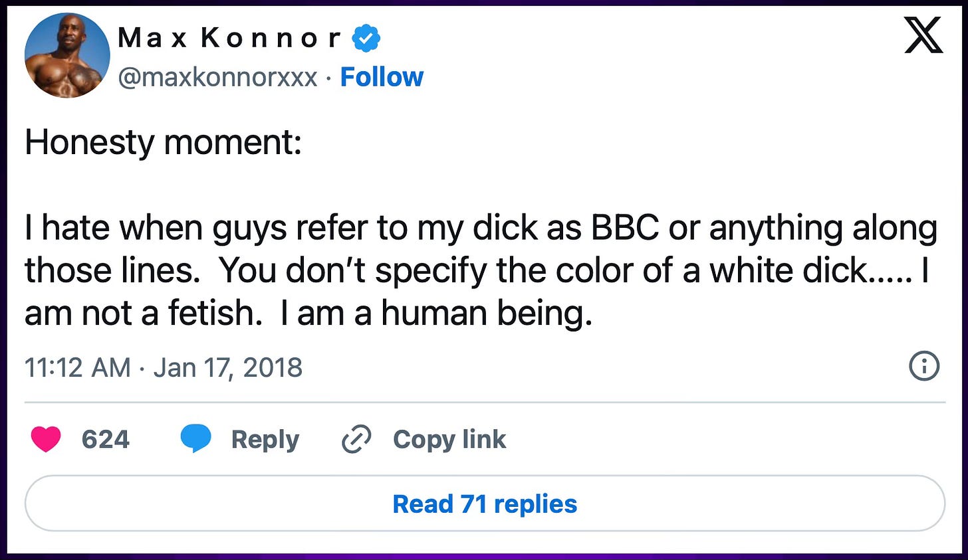
Task: Click the tweet body paragraph text
Action: (x=481, y=270)
